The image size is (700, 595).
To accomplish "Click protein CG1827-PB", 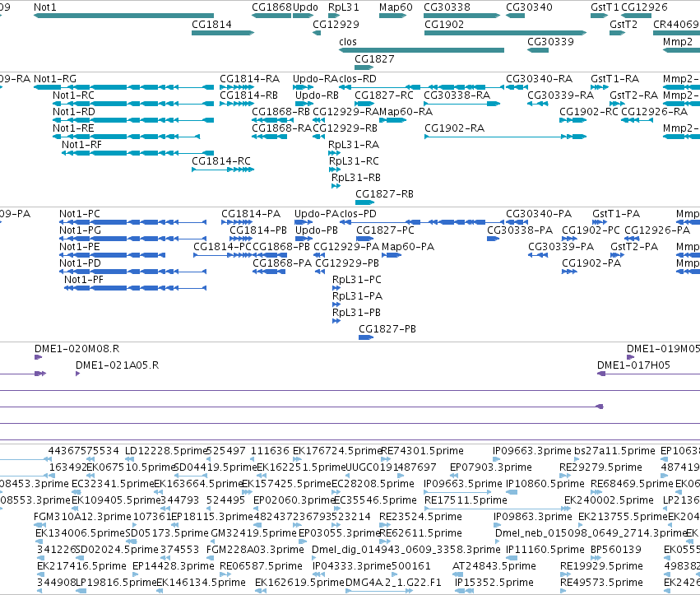I will (x=387, y=329).
